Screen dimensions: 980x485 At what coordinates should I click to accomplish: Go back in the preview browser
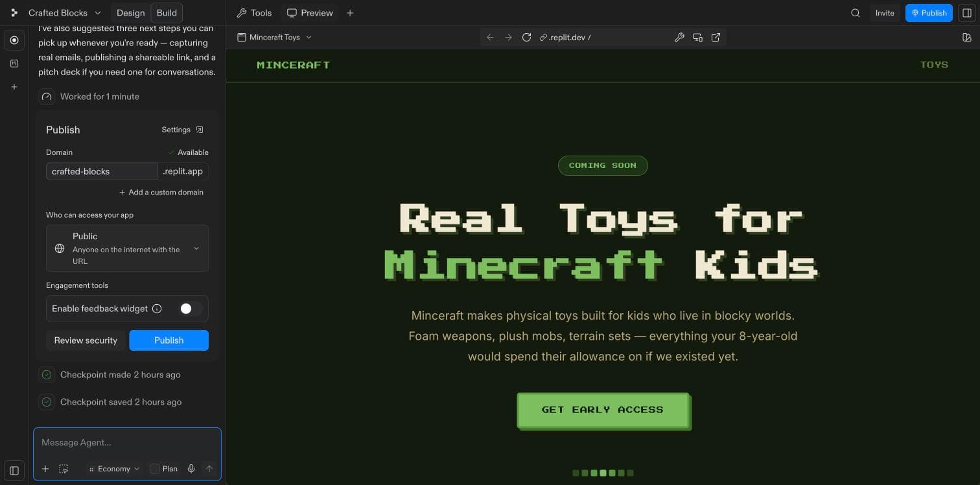tap(490, 38)
